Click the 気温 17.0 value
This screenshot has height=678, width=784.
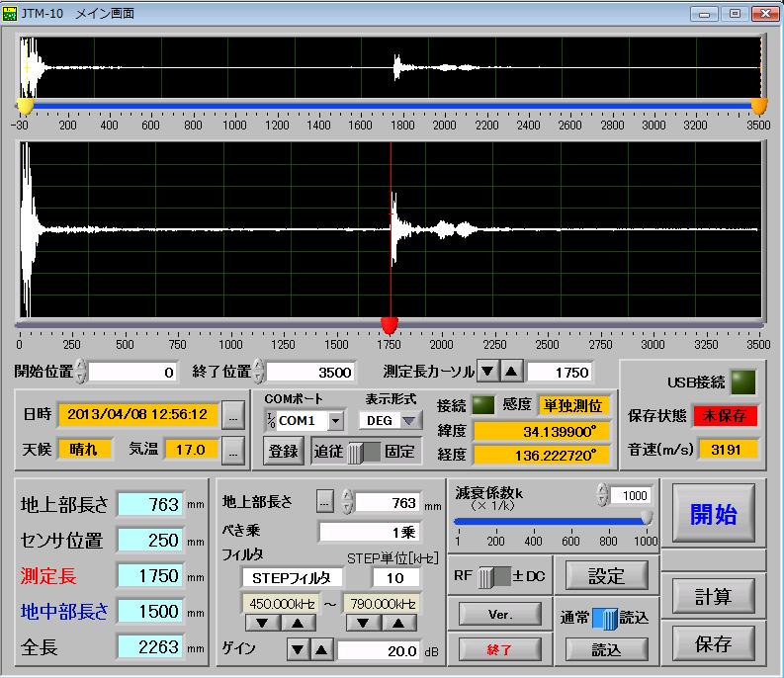tap(191, 450)
